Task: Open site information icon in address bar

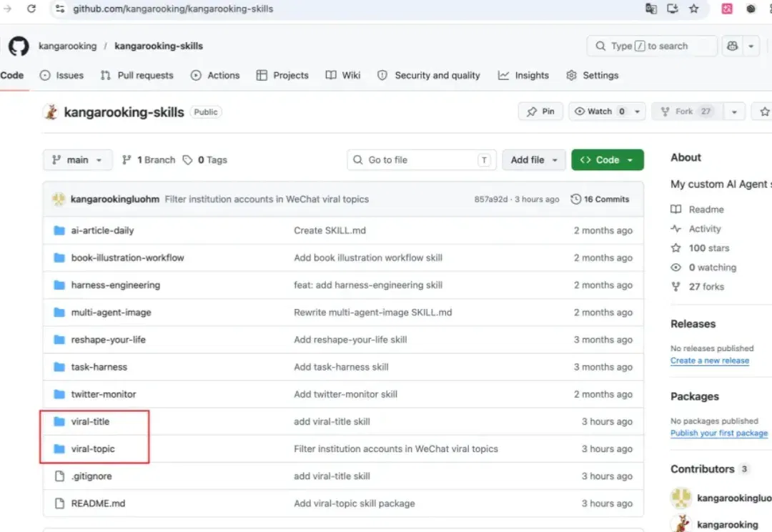Action: pos(59,9)
